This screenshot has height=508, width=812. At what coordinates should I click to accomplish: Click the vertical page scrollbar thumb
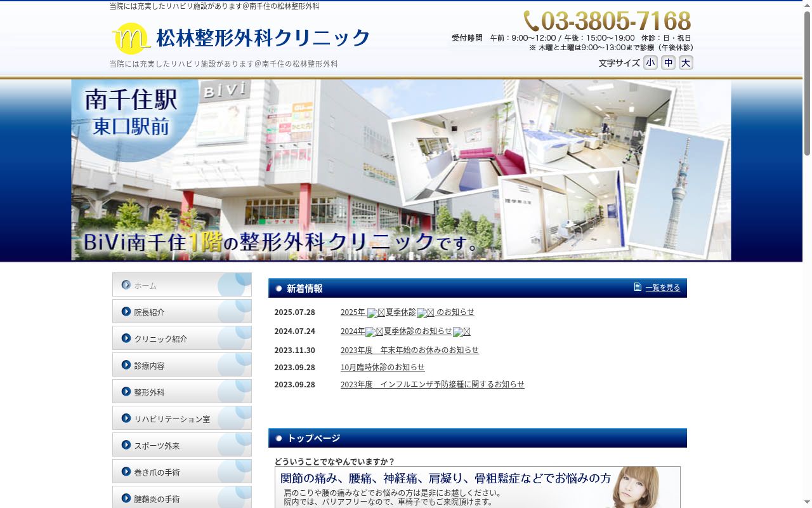807,83
